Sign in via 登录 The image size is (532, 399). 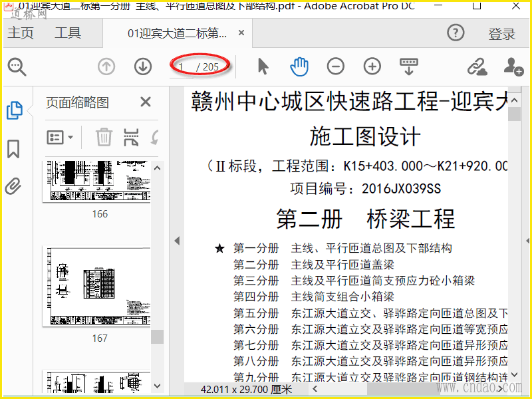[501, 34]
